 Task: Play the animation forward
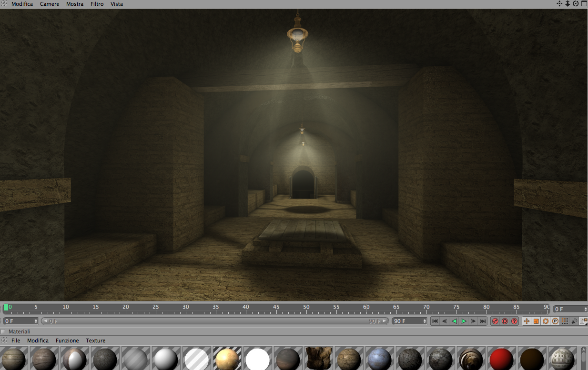(464, 321)
